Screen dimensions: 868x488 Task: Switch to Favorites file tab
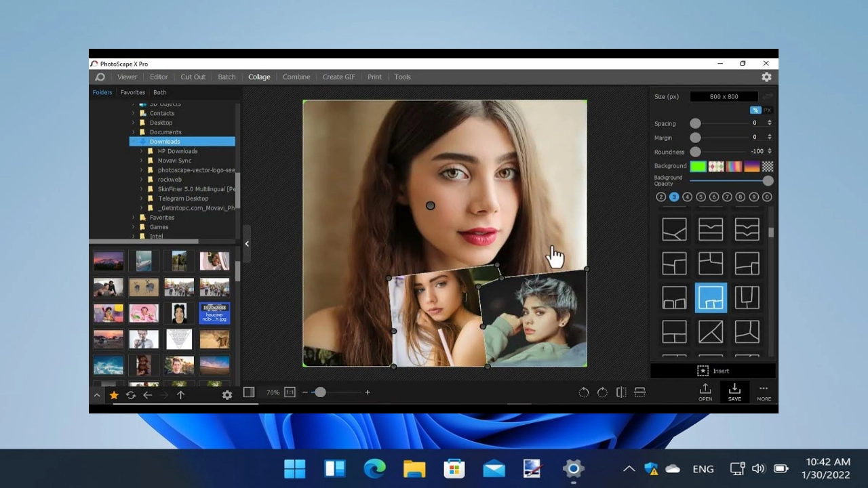pos(133,93)
